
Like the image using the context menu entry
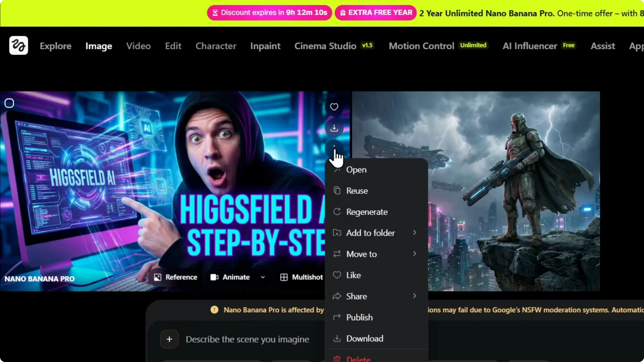354,275
